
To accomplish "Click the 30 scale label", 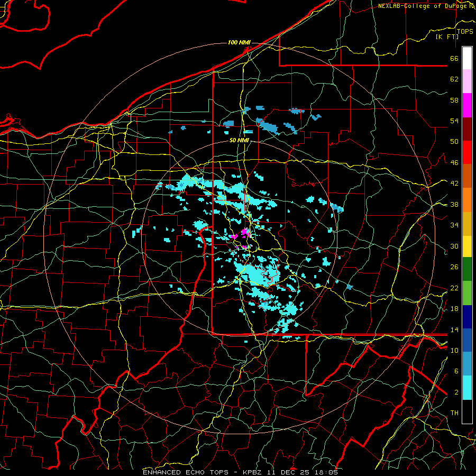I will (x=454, y=246).
